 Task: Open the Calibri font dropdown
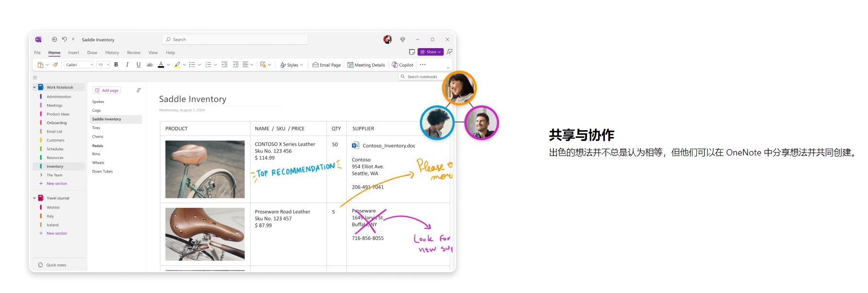click(x=79, y=65)
